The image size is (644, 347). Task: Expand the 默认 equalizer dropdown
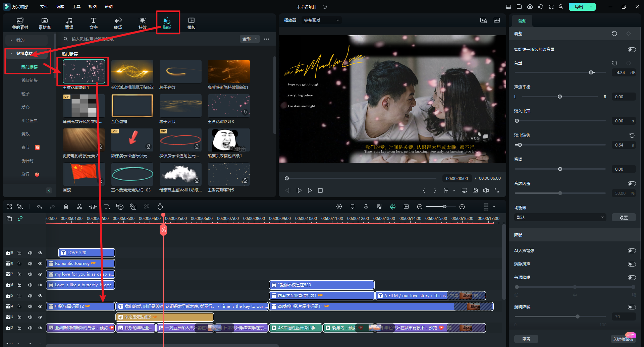[x=560, y=218]
